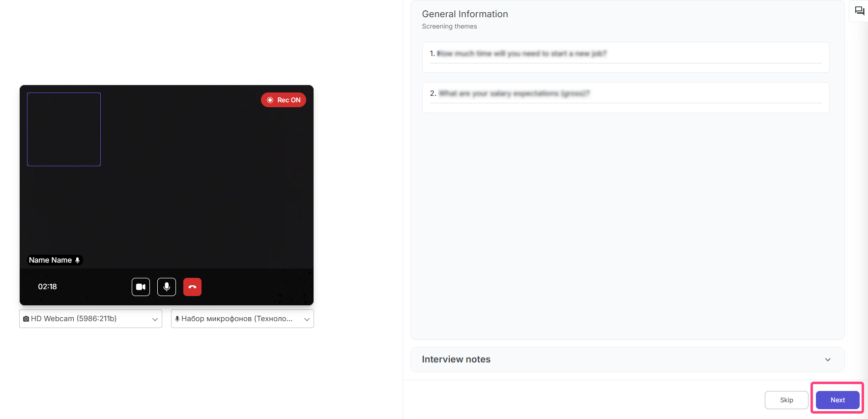This screenshot has height=419, width=868.
Task: Click the microphone icon in the audio selector
Action: click(177, 319)
